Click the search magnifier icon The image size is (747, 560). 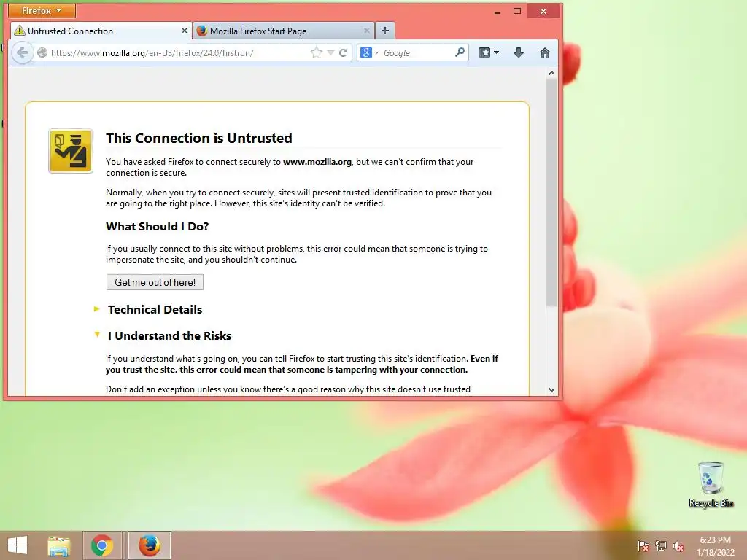click(460, 52)
